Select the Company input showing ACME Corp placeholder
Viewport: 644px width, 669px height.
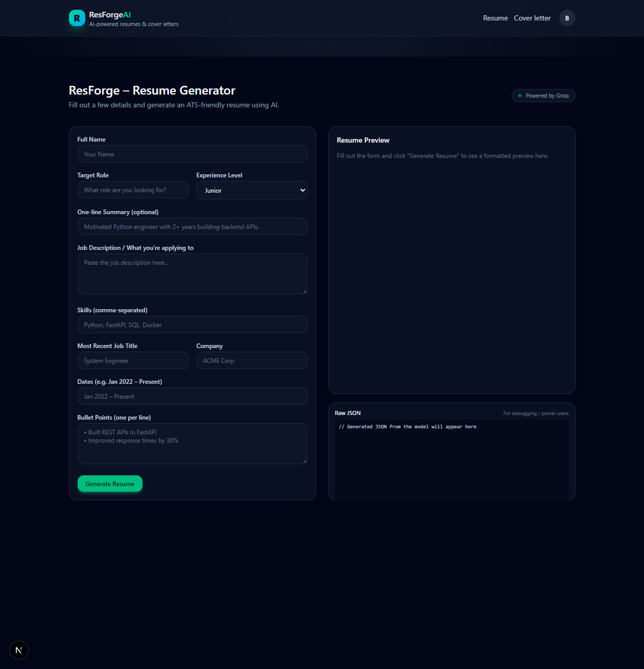[252, 360]
